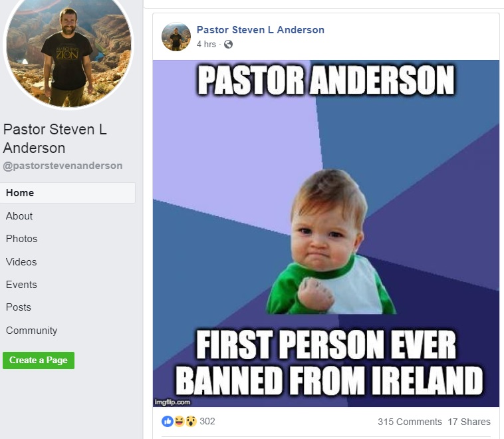Click the Wow reaction emoji icon
The width and height of the screenshot is (504, 439).
pyautogui.click(x=191, y=421)
